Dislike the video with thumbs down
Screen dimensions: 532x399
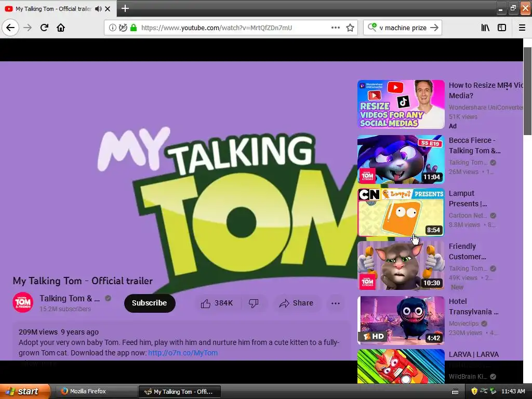pyautogui.click(x=254, y=303)
